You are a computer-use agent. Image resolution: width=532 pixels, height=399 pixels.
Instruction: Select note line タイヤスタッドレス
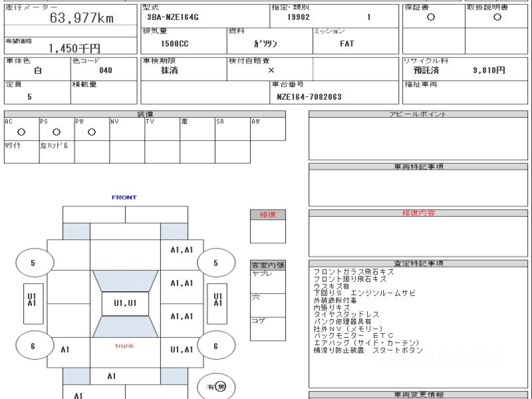click(346, 315)
